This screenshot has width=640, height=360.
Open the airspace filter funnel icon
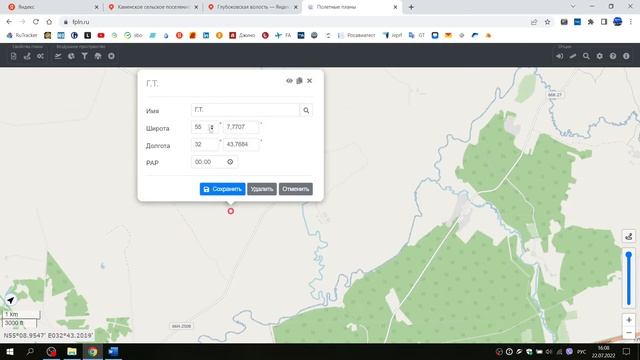coord(84,56)
